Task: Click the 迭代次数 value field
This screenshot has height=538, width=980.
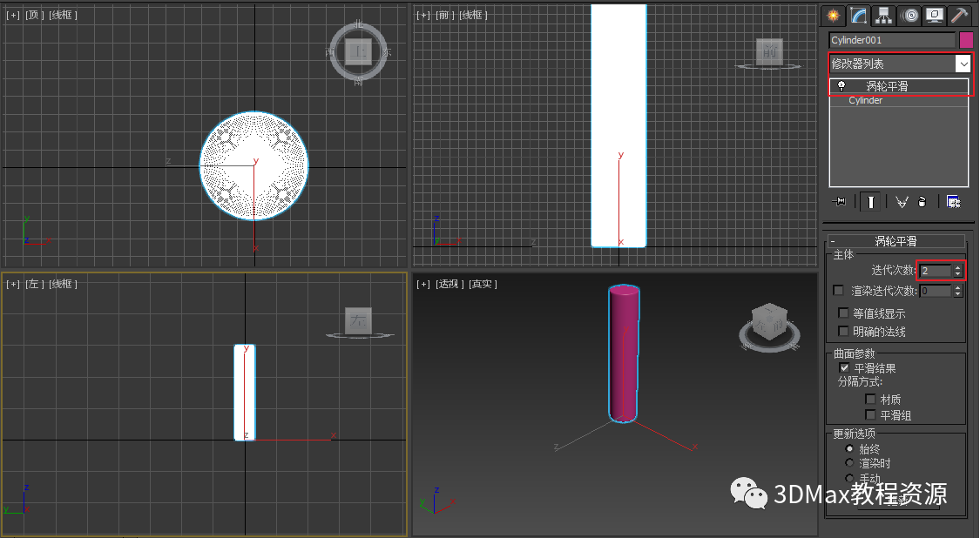Action: click(x=935, y=271)
